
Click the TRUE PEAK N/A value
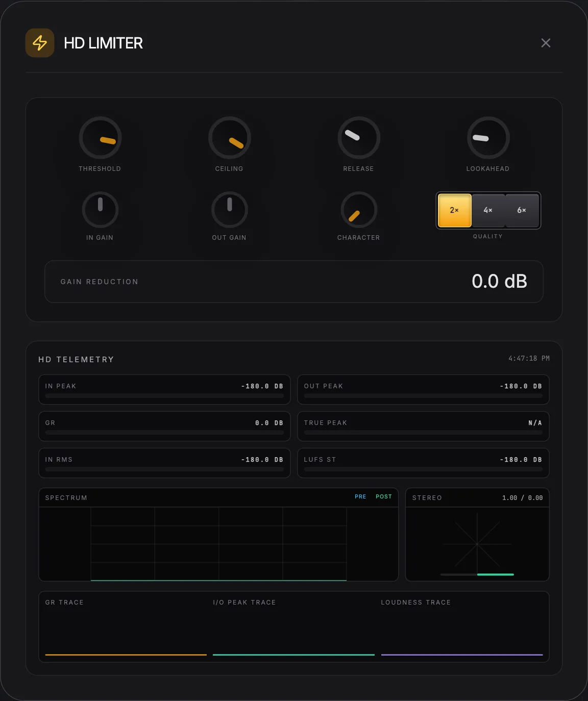click(535, 423)
